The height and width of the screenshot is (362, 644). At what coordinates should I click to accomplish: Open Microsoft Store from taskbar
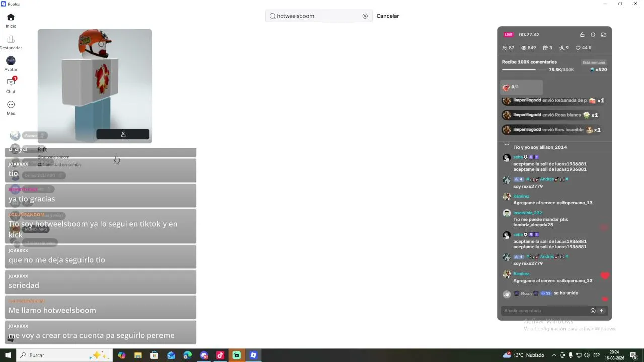click(154, 355)
